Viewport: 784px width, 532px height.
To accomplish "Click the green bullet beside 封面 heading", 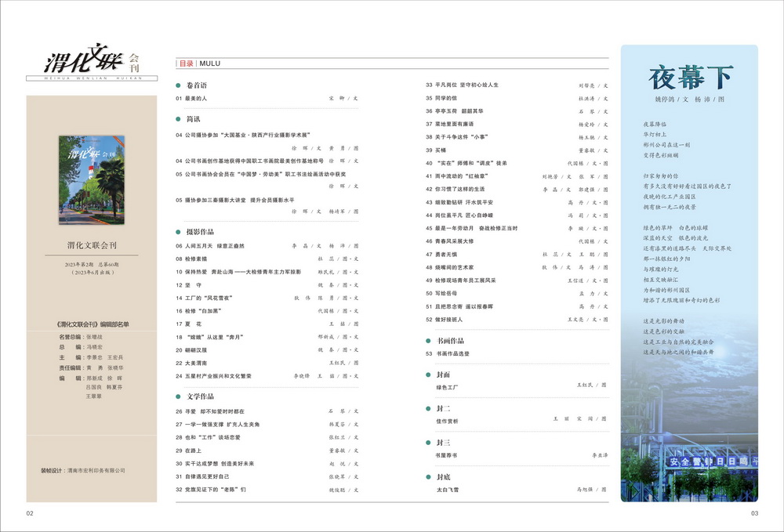I will pyautogui.click(x=429, y=375).
